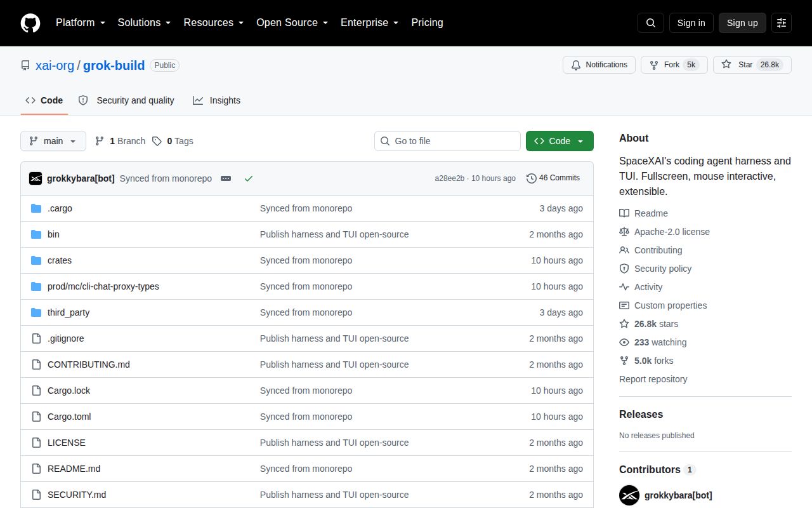Open the Apache-2.0 license link

coord(672,232)
